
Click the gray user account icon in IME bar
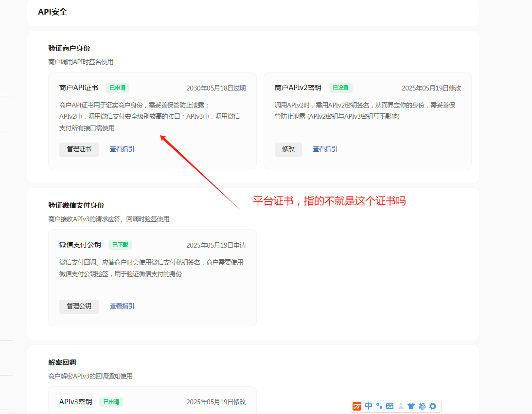click(x=401, y=406)
